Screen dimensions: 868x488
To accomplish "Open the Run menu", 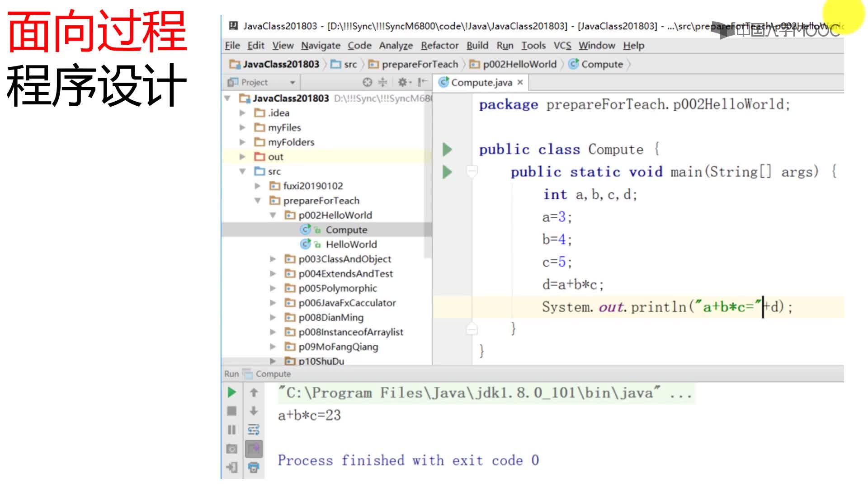I will pyautogui.click(x=505, y=46).
